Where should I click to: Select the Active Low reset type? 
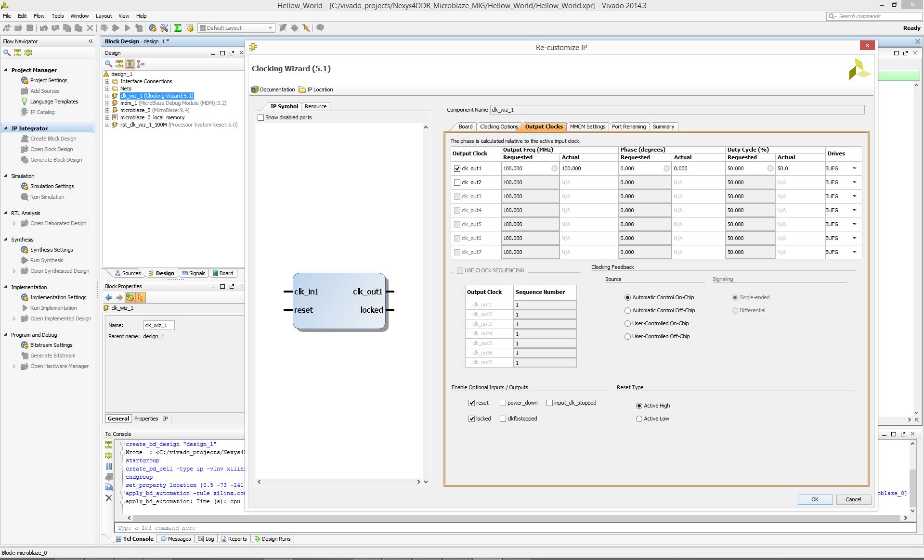tap(639, 419)
